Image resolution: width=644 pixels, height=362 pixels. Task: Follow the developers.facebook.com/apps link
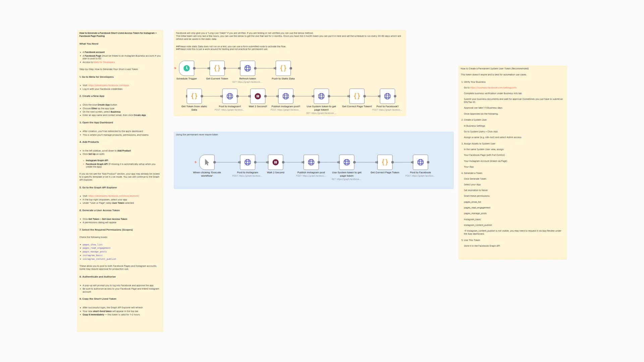(x=109, y=85)
